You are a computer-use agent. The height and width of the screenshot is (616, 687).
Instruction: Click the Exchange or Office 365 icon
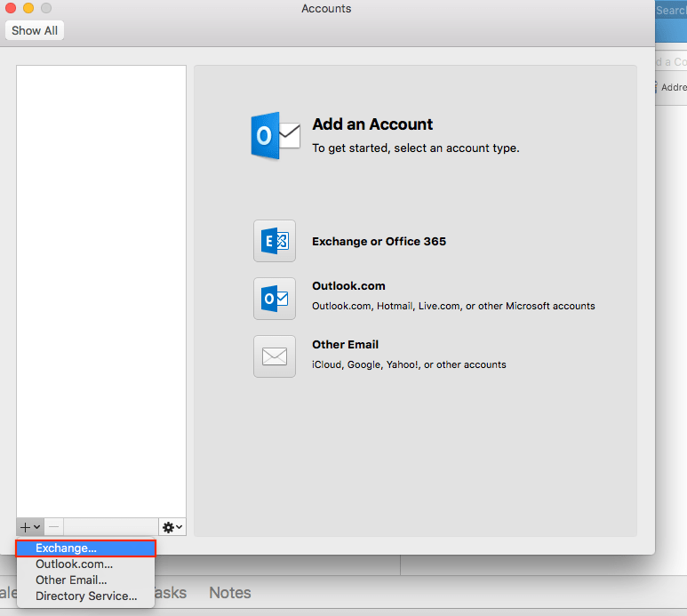[x=275, y=241]
